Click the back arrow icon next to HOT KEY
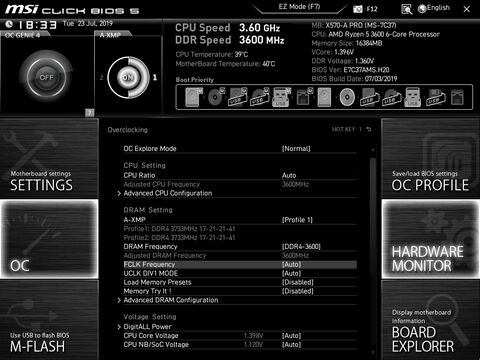Viewport: 480px width, 360px height. [369, 129]
